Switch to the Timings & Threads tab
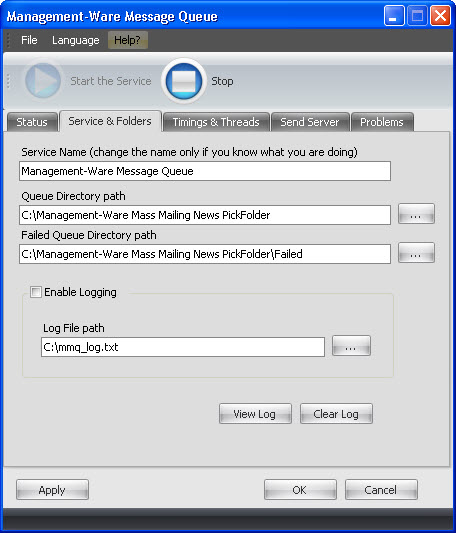 click(216, 122)
